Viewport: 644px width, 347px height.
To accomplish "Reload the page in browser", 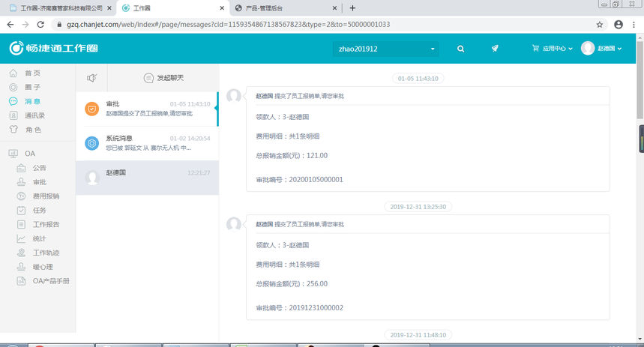I will (x=40, y=25).
